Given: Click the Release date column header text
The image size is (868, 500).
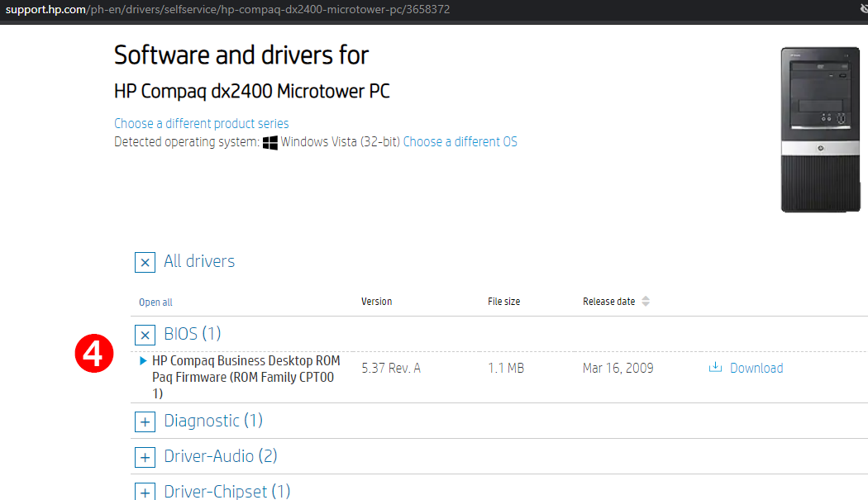Looking at the screenshot, I should click(x=609, y=302).
